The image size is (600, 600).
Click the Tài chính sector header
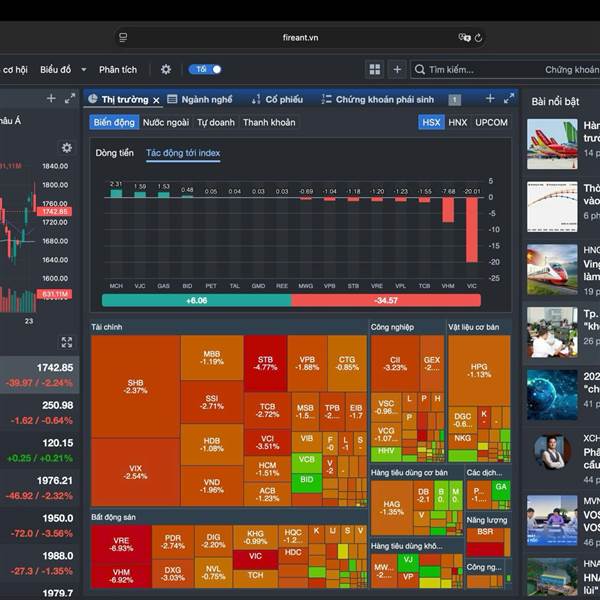point(107,327)
